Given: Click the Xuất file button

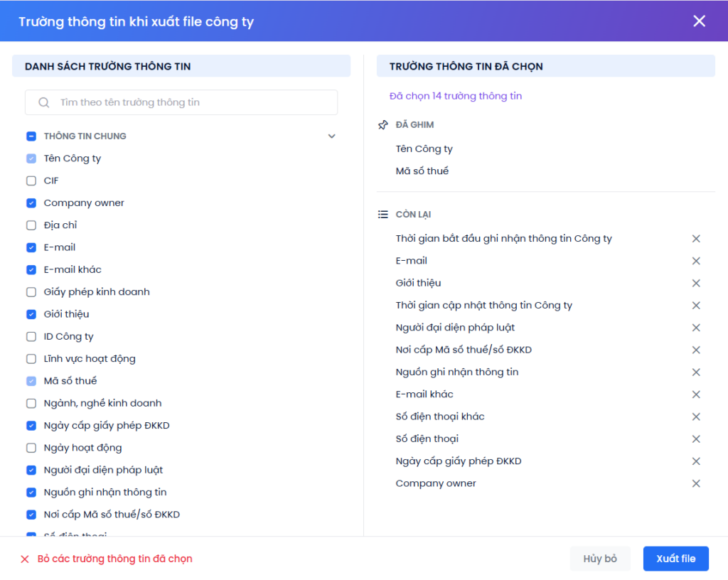Looking at the screenshot, I should 675,559.
